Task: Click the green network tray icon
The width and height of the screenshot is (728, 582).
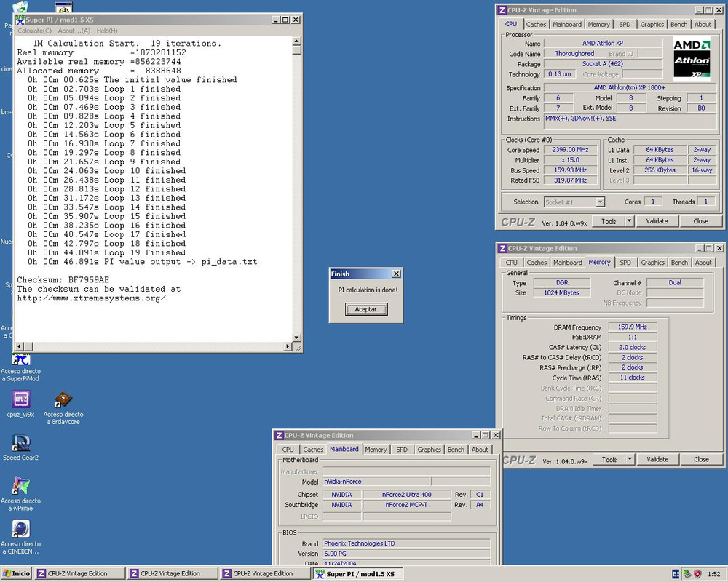Action: (x=687, y=574)
